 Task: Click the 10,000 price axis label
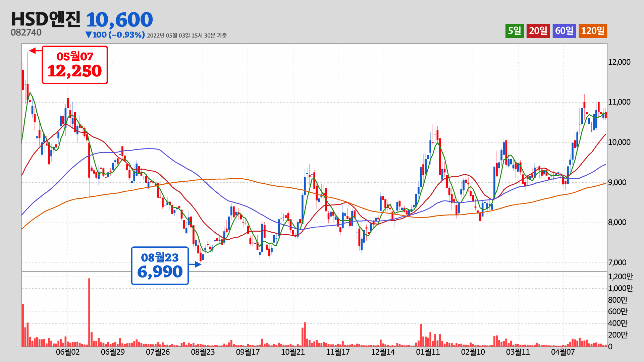619,142
